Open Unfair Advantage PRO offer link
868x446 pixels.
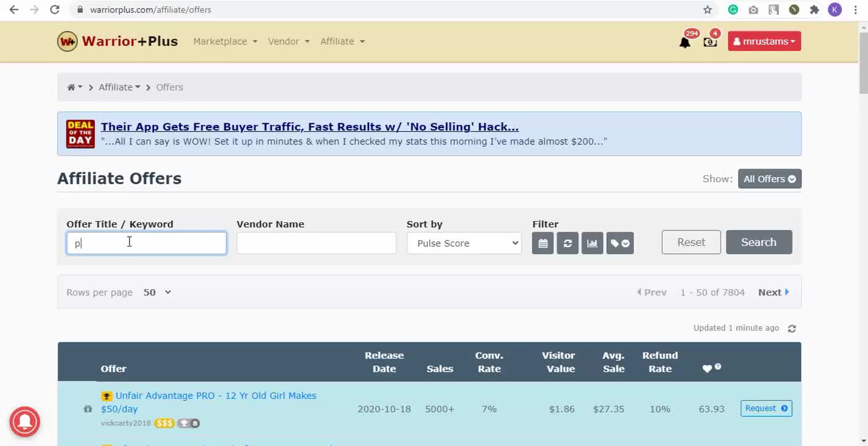[209, 402]
